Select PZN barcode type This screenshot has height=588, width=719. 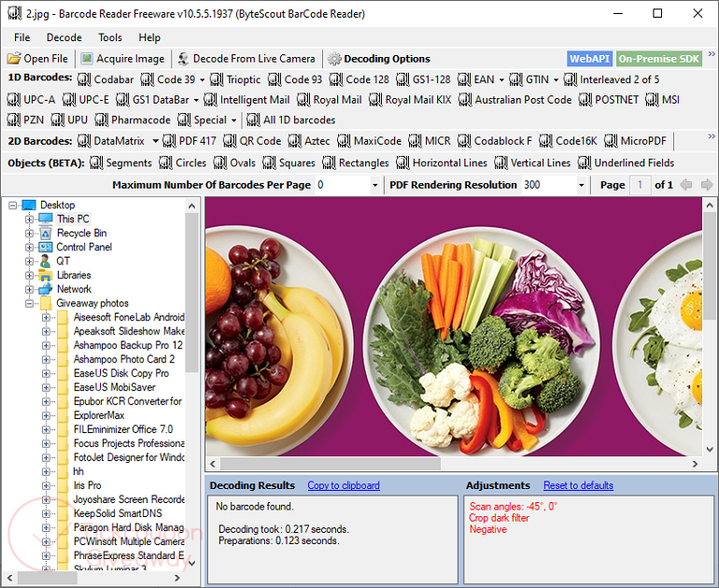coord(26,119)
